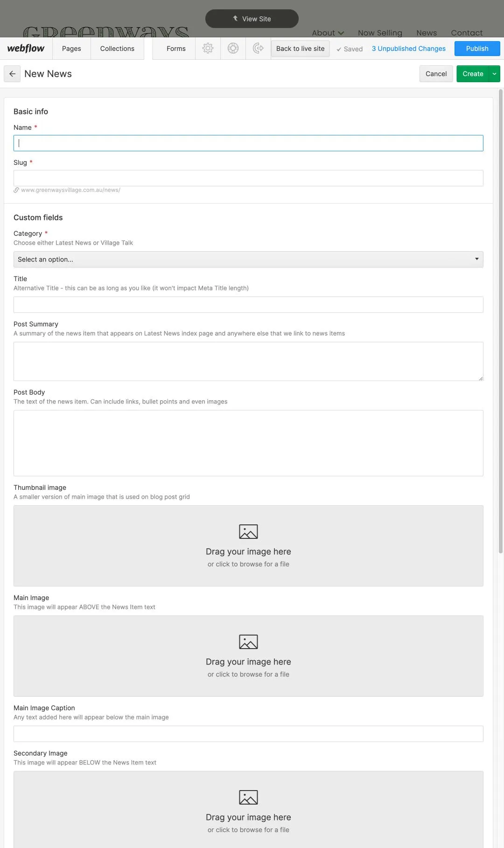
Task: Click the Main Image upload picture icon
Action: click(248, 642)
